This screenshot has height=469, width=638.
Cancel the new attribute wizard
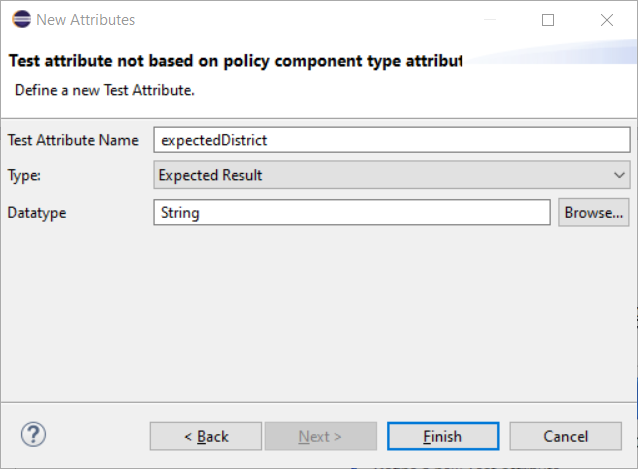point(566,436)
